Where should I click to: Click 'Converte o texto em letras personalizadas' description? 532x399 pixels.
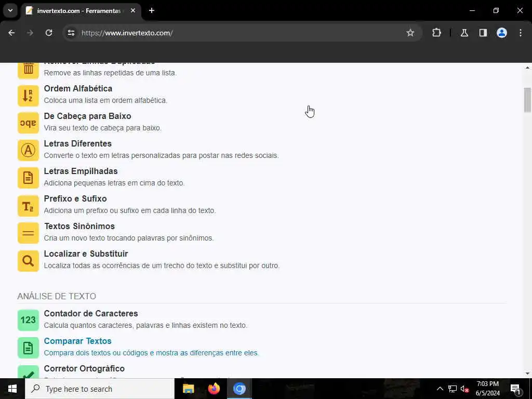[x=161, y=155]
